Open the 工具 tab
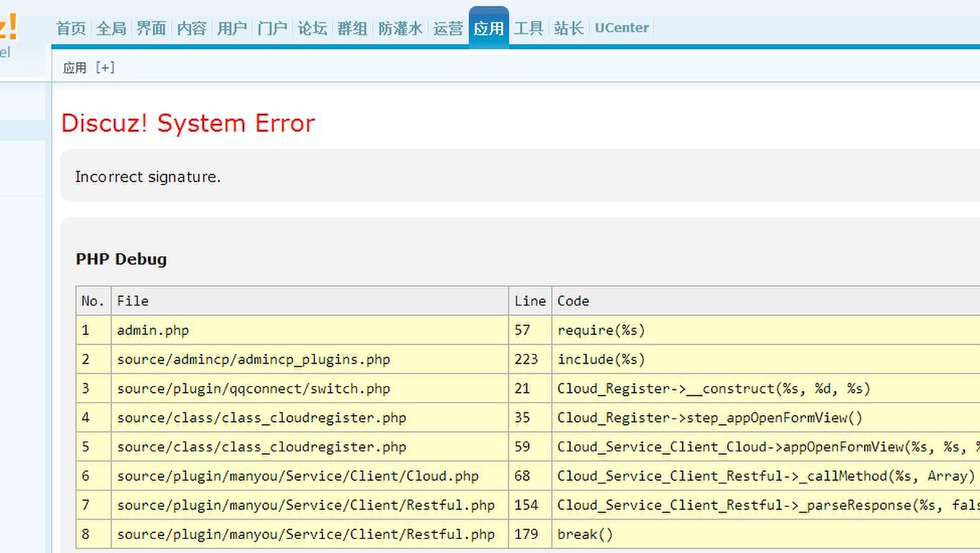Image resolution: width=980 pixels, height=553 pixels. pos(528,28)
